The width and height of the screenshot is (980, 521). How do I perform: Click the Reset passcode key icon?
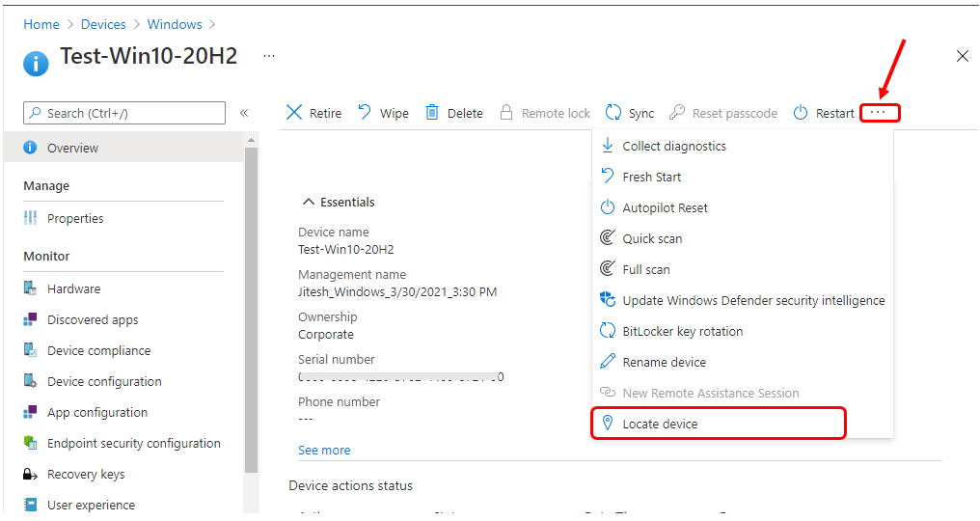coord(677,113)
